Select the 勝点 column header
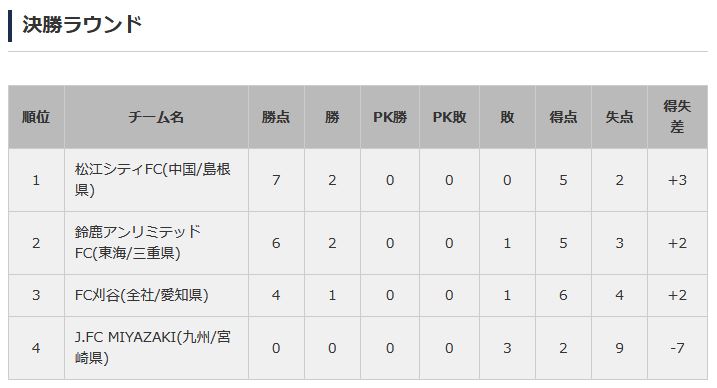 click(276, 117)
